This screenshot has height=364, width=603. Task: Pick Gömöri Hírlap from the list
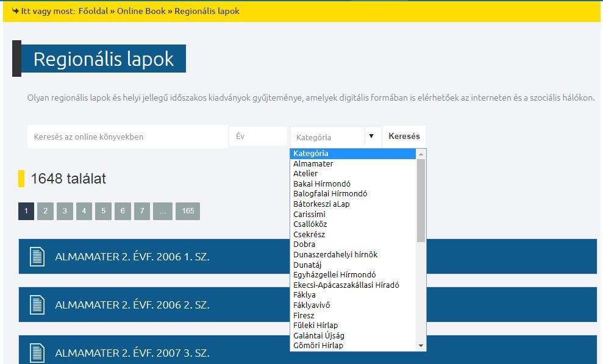click(353, 346)
